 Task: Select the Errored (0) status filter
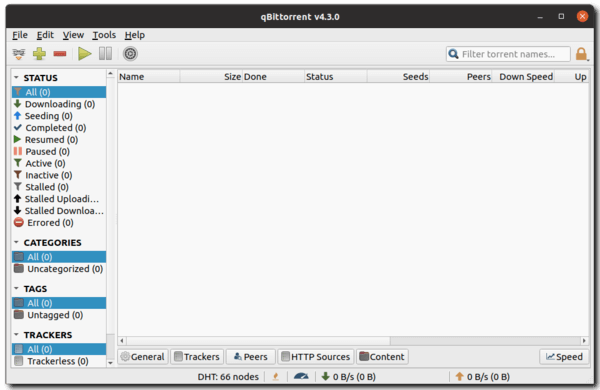coord(59,223)
